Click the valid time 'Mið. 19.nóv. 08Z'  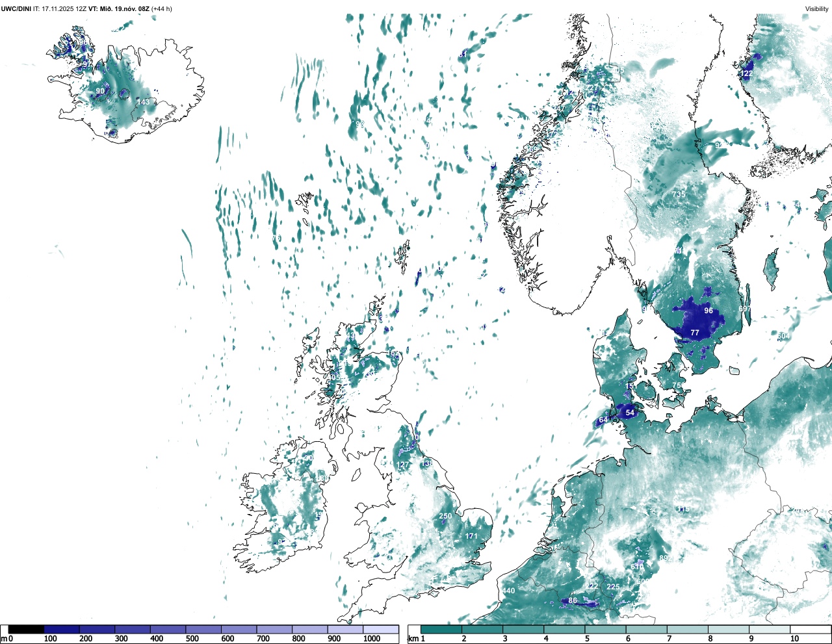pyautogui.click(x=124, y=8)
